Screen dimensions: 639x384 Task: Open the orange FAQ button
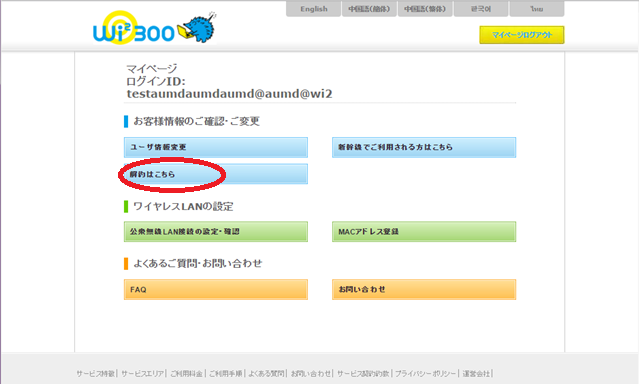coord(216,289)
